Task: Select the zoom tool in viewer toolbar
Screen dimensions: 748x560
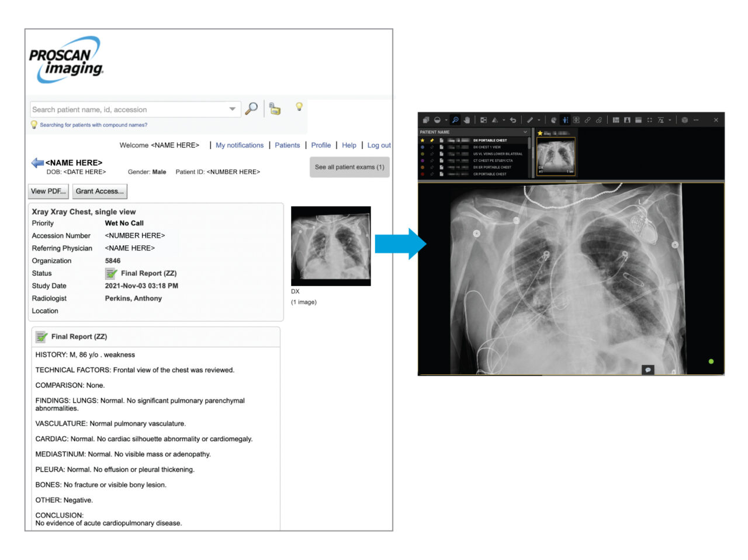Action: 455,120
